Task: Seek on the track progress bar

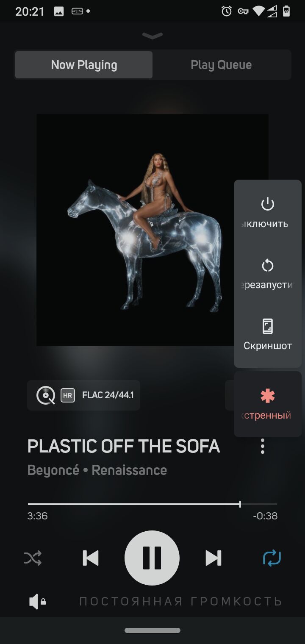Action: [152, 504]
